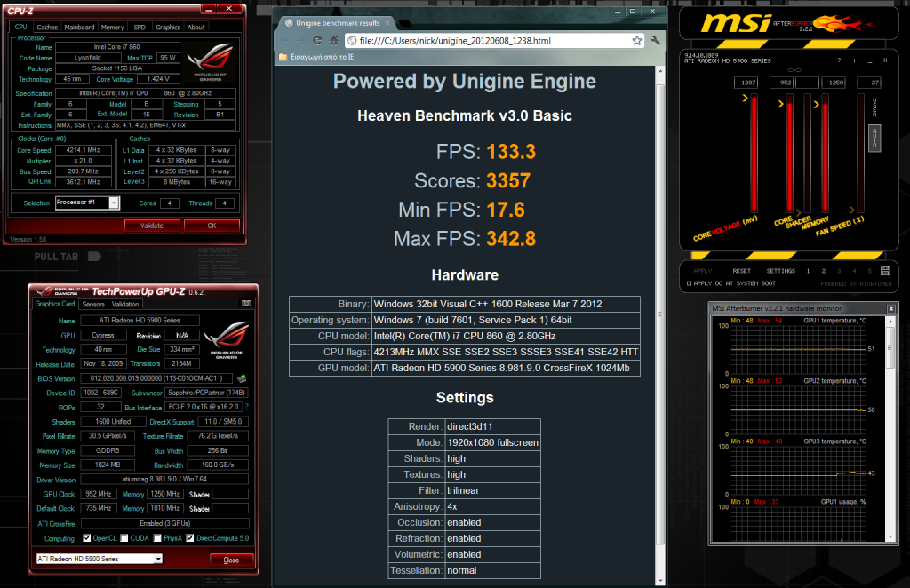Click OK in the CPU-Z window
Viewport: 910px width, 588px height.
(212, 226)
